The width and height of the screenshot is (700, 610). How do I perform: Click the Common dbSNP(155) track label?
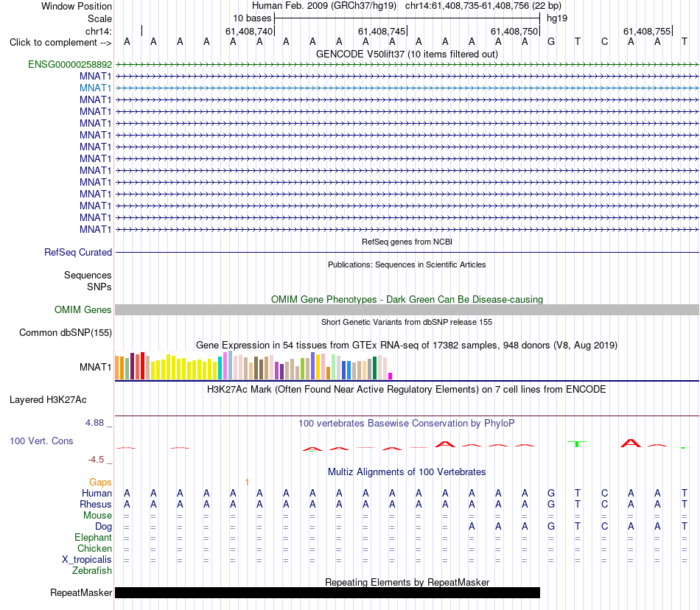tap(66, 332)
